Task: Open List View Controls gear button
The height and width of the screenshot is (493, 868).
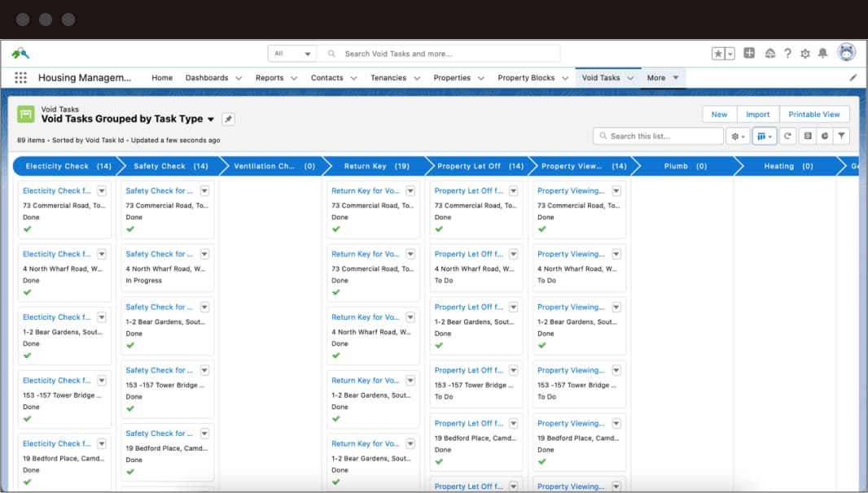Action: click(738, 136)
